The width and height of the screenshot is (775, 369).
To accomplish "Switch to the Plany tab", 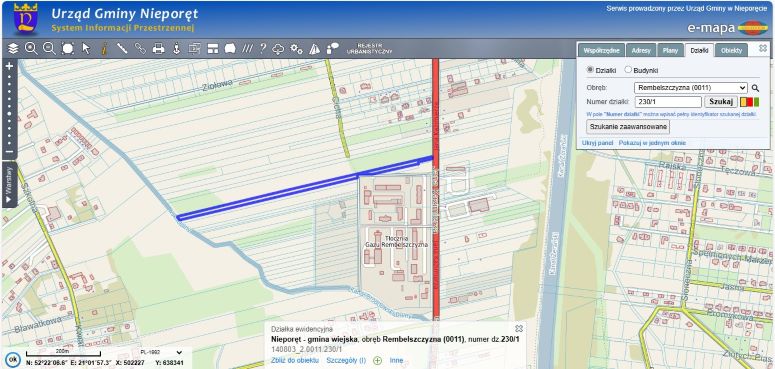I will click(670, 50).
